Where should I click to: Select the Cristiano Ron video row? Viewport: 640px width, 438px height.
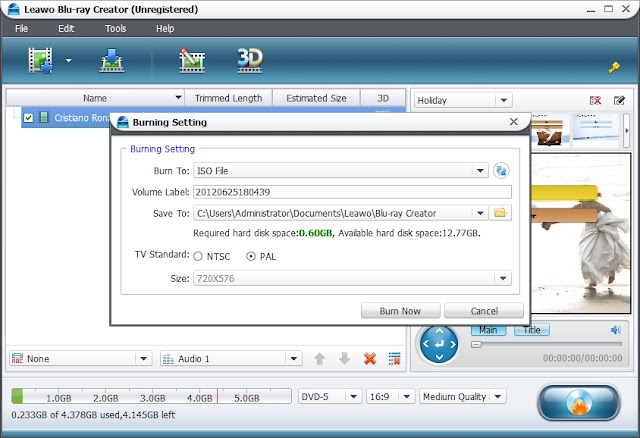coord(213,118)
